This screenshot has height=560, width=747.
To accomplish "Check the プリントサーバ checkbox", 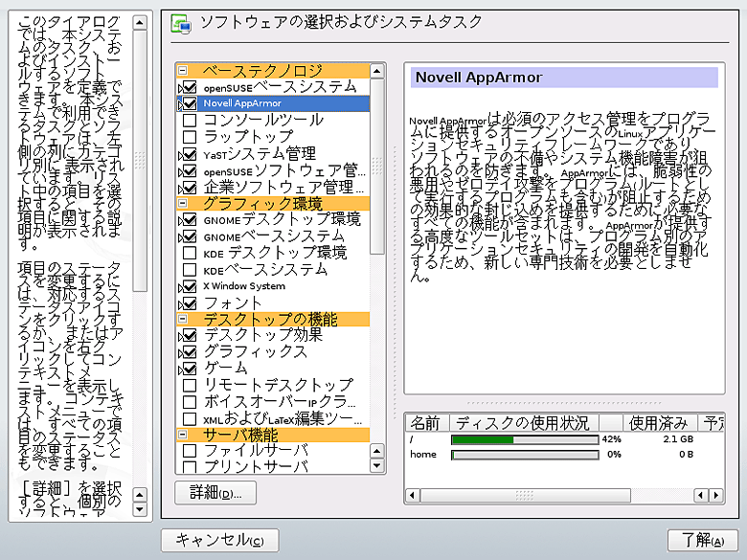I will [190, 467].
